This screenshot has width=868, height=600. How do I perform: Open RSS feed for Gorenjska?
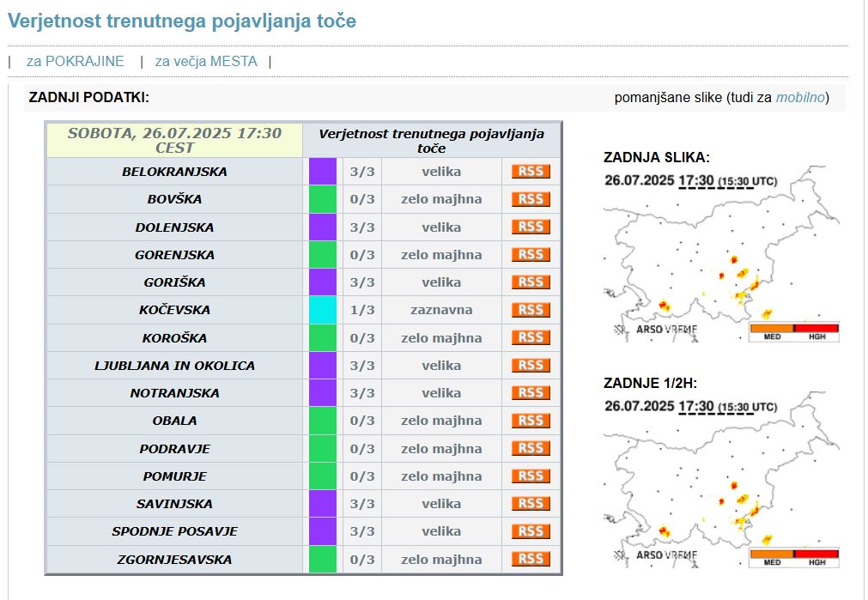(531, 255)
